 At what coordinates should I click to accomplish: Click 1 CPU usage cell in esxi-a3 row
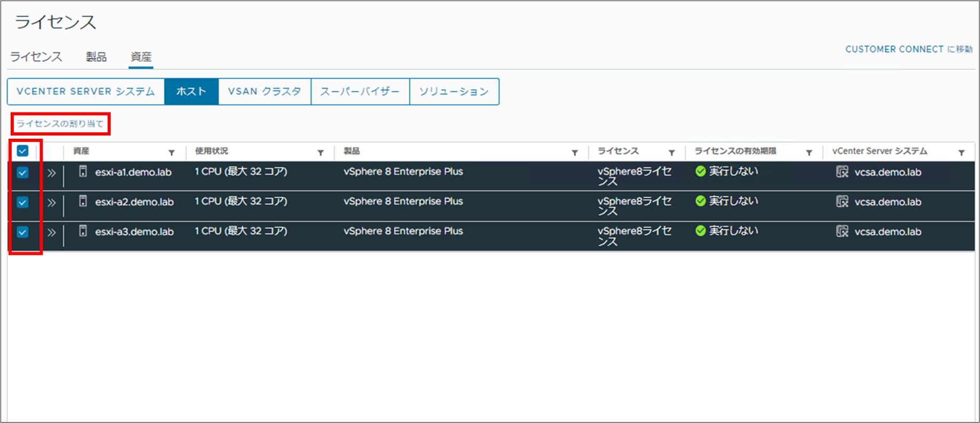pos(241,232)
